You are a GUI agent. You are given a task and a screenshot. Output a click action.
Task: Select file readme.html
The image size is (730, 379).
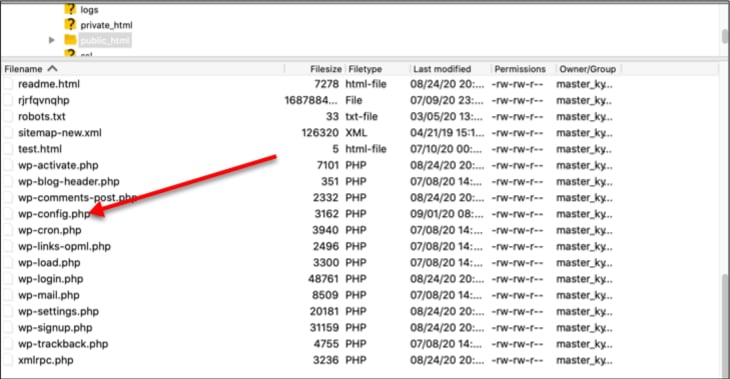pos(49,84)
